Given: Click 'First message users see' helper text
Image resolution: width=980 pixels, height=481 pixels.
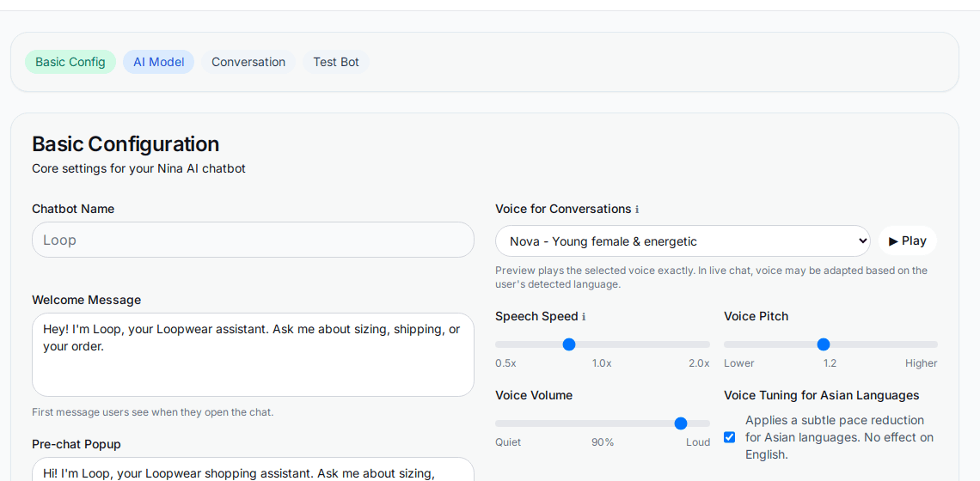Looking at the screenshot, I should click(x=152, y=412).
